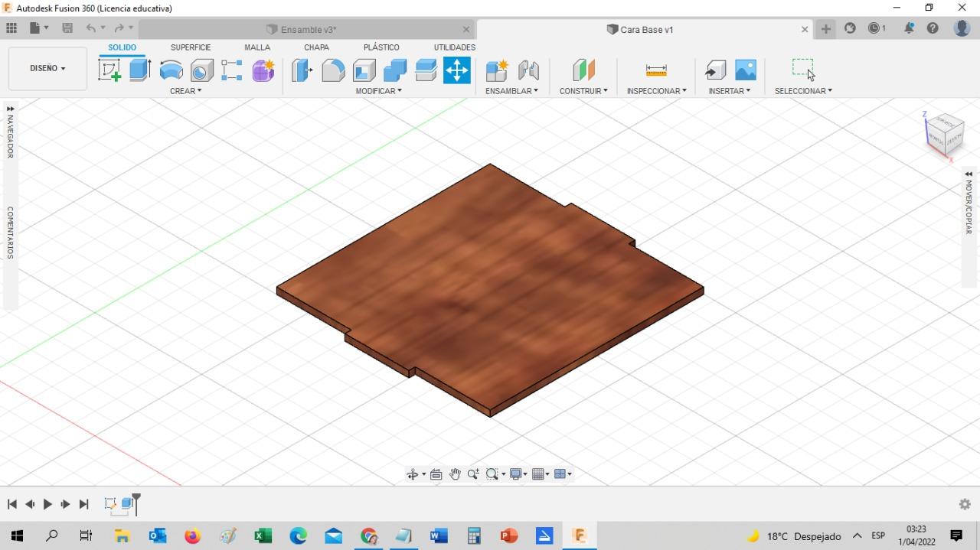Click the Look At tool in navigation bar
980x550 pixels.
click(436, 474)
